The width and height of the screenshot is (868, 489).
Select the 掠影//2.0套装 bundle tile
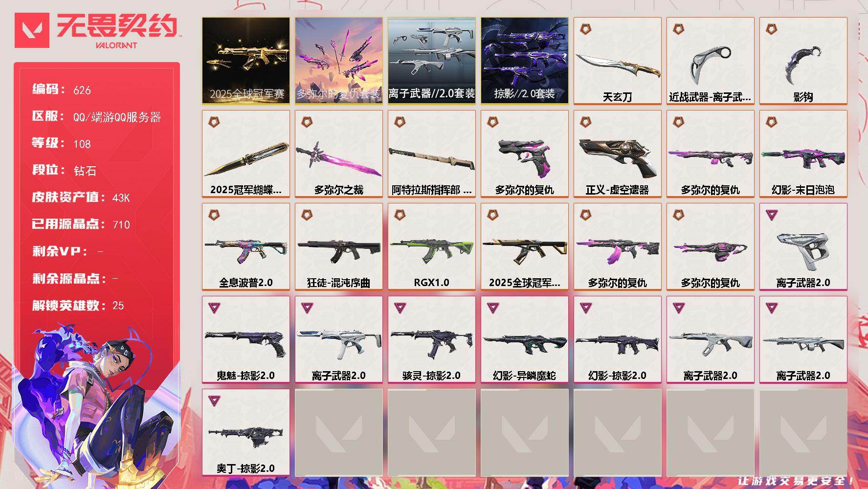pyautogui.click(x=525, y=61)
